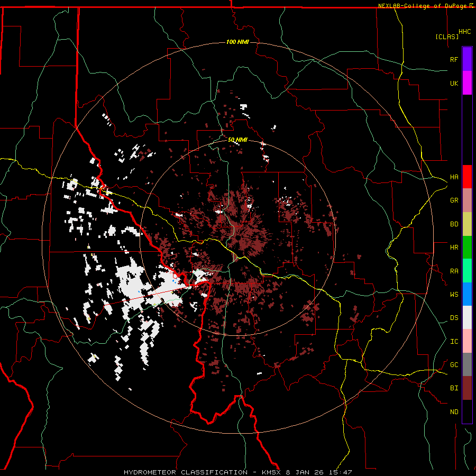This screenshot has width=476, height=476.
Task: Click the 'UK' legend label
Action: pos(454,83)
